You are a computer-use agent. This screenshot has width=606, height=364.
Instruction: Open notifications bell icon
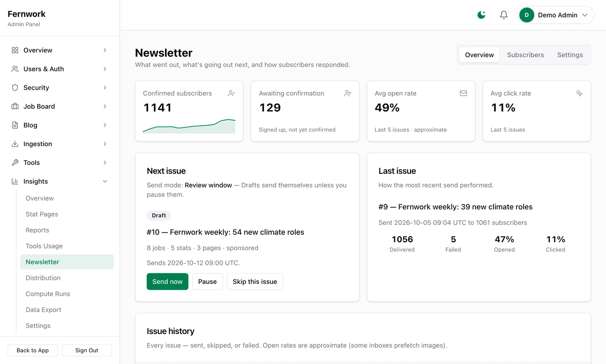pyautogui.click(x=504, y=15)
